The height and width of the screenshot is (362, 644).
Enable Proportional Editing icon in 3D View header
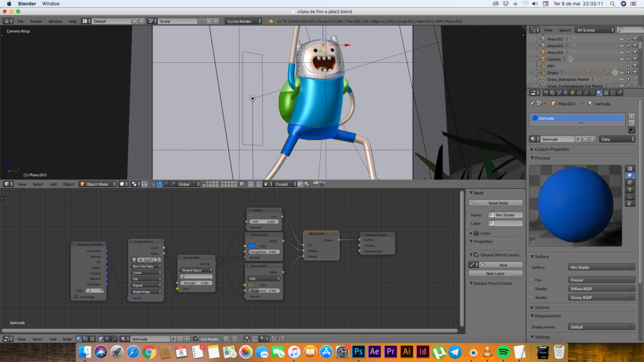(251, 184)
